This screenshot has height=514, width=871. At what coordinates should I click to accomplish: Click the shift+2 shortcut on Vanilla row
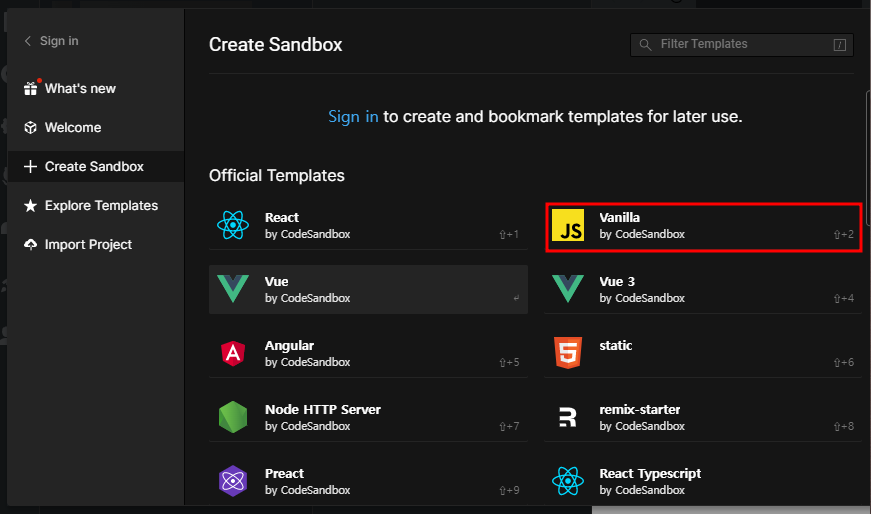coord(844,234)
